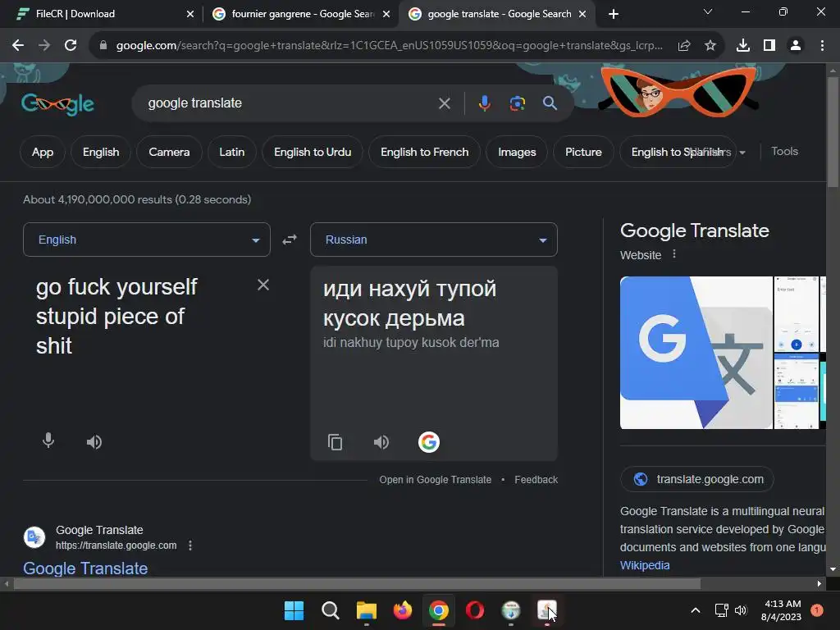Visit translate.google.com button
This screenshot has height=630, width=840.
coord(697,479)
